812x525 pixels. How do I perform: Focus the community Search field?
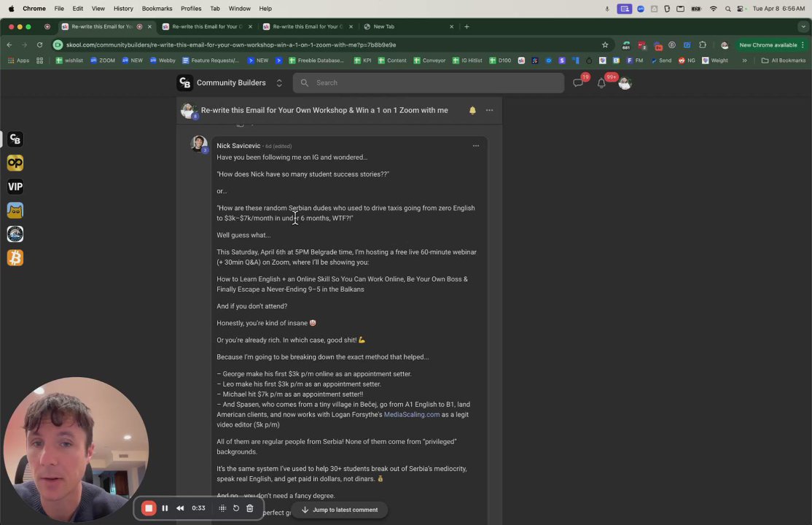point(429,83)
